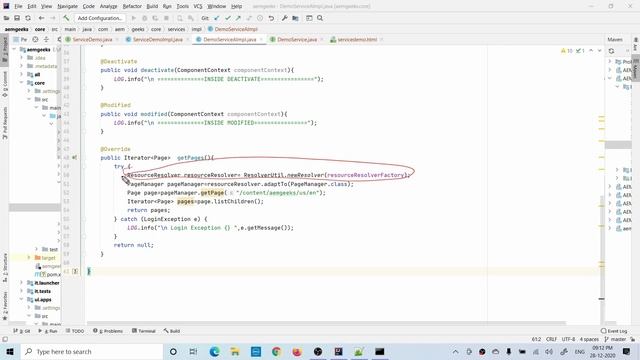Open the Event Log button
This screenshot has height=360, width=640.
[x=614, y=331]
